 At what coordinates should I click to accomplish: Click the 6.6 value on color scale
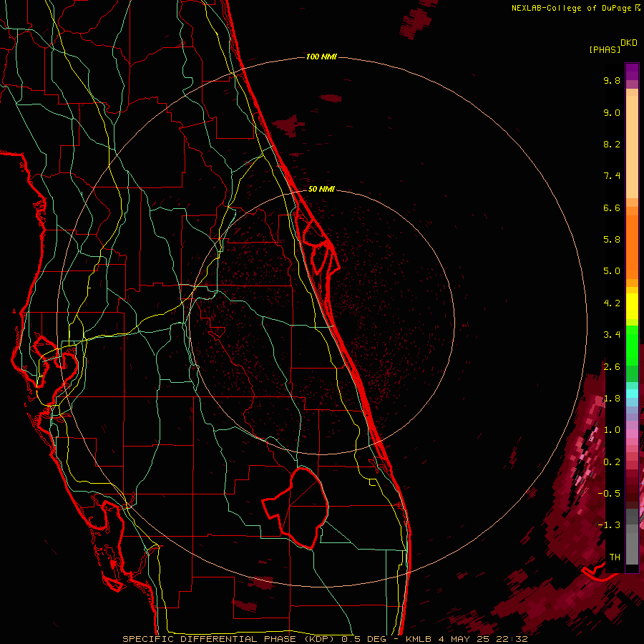612,208
